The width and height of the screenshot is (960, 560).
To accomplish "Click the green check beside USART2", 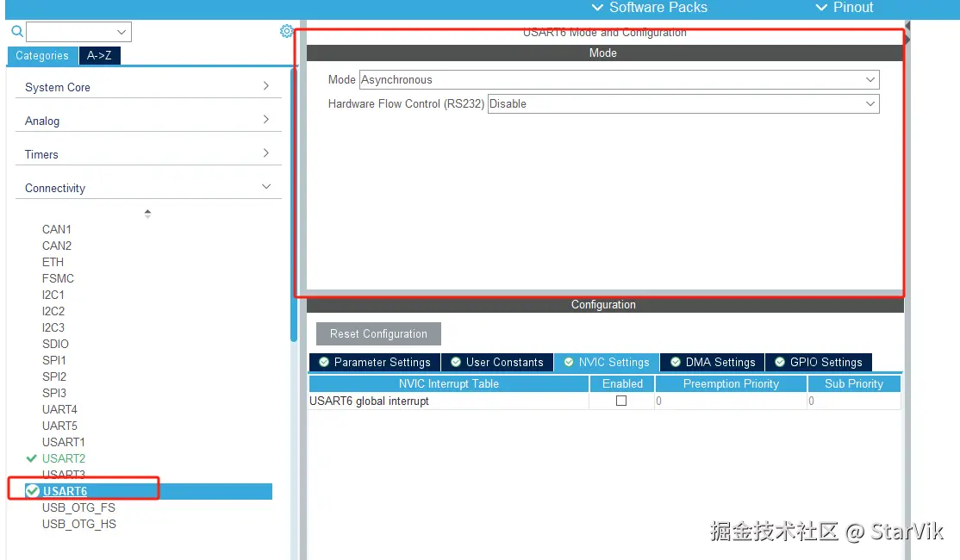I will 32,458.
